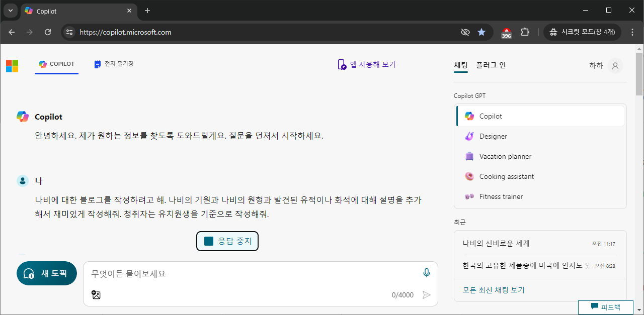Switch to the 플러그 인 tab
The width and height of the screenshot is (644, 315).
[491, 65]
